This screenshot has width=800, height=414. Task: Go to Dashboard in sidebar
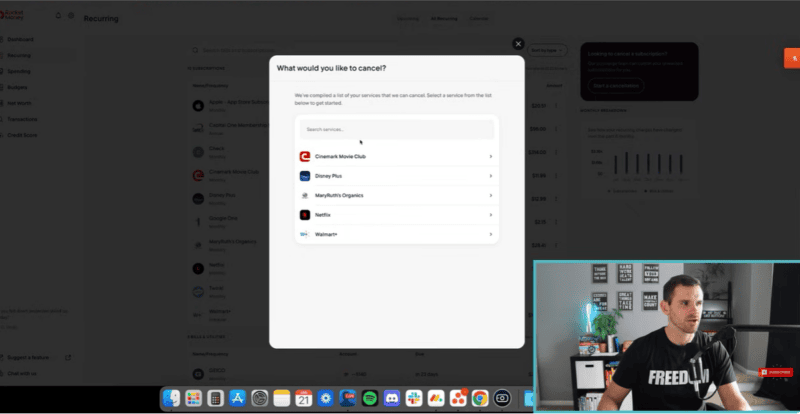(x=20, y=39)
